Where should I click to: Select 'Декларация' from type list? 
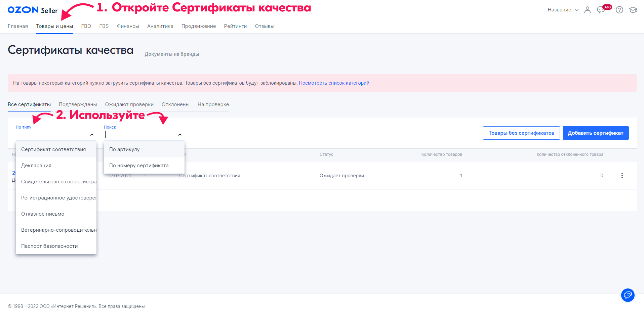(x=36, y=166)
